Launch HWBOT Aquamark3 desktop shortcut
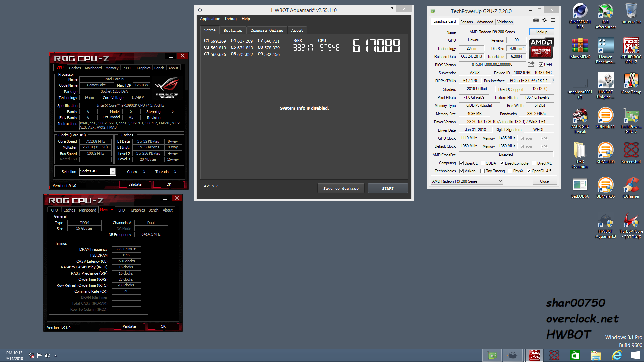 click(x=606, y=225)
